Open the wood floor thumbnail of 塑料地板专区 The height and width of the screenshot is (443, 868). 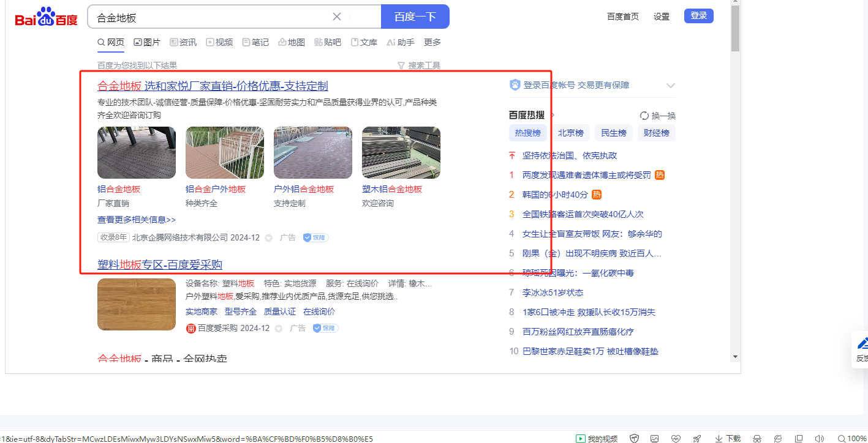click(x=137, y=305)
